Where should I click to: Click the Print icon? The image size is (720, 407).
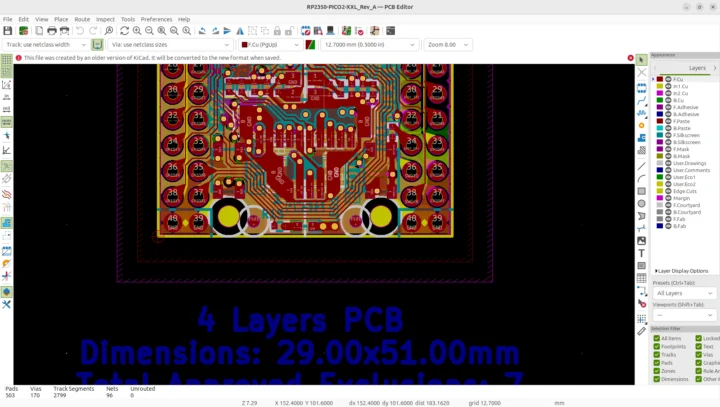coord(52,31)
